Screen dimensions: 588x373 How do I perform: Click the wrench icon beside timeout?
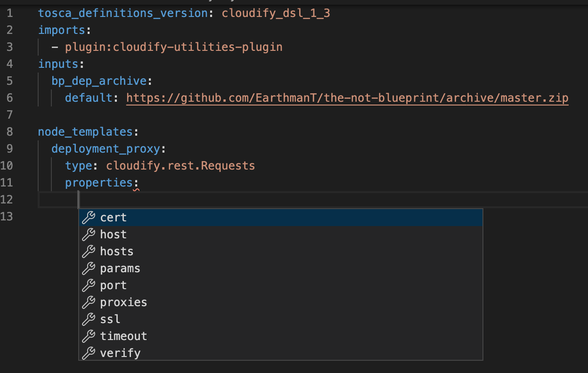click(x=89, y=336)
